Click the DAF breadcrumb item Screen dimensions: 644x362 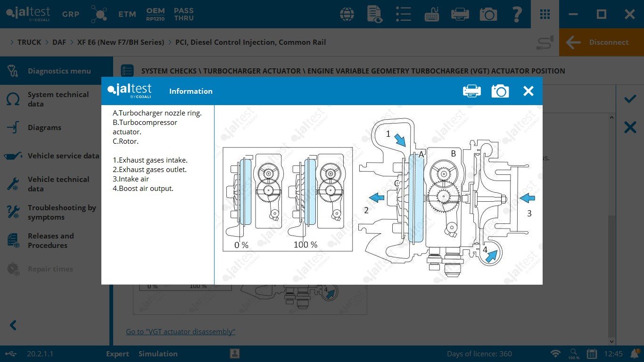59,42
